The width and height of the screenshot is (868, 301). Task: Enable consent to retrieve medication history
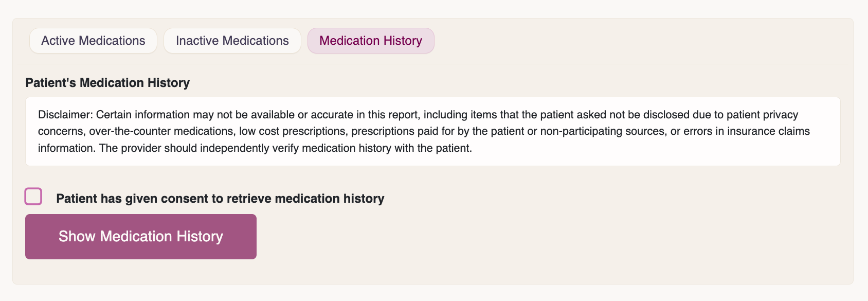pyautogui.click(x=33, y=197)
